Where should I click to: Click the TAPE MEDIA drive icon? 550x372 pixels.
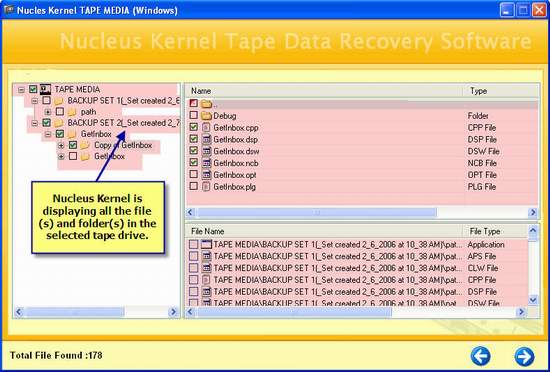point(45,89)
